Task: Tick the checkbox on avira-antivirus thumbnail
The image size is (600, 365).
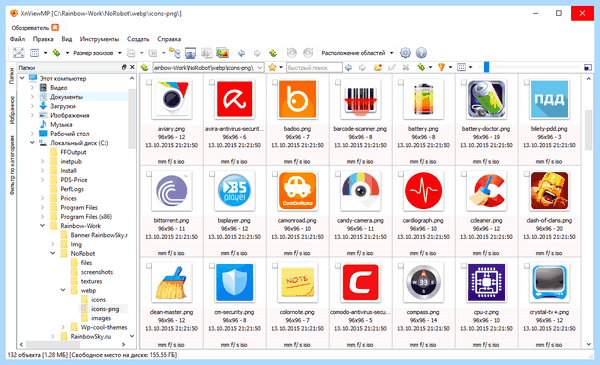Action: coord(212,82)
